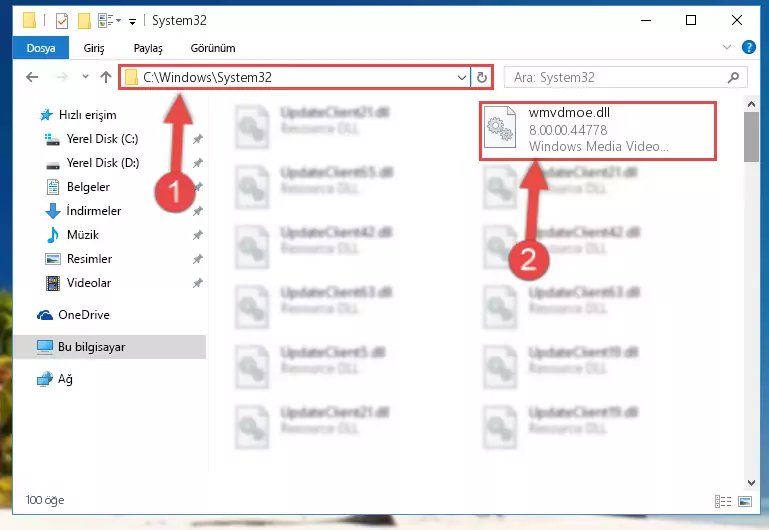Click the Properties quick access icon
This screenshot has width=769, height=530.
point(62,21)
